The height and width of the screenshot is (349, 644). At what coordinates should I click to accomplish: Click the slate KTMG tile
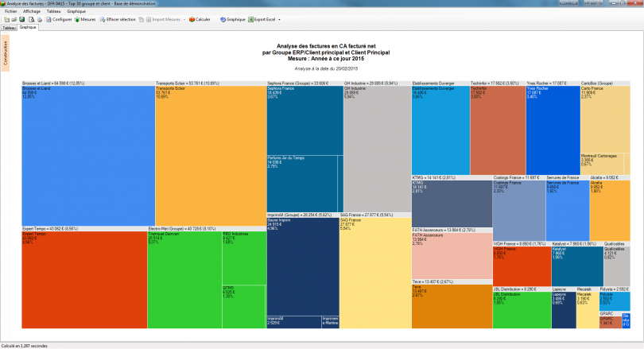pos(452,204)
